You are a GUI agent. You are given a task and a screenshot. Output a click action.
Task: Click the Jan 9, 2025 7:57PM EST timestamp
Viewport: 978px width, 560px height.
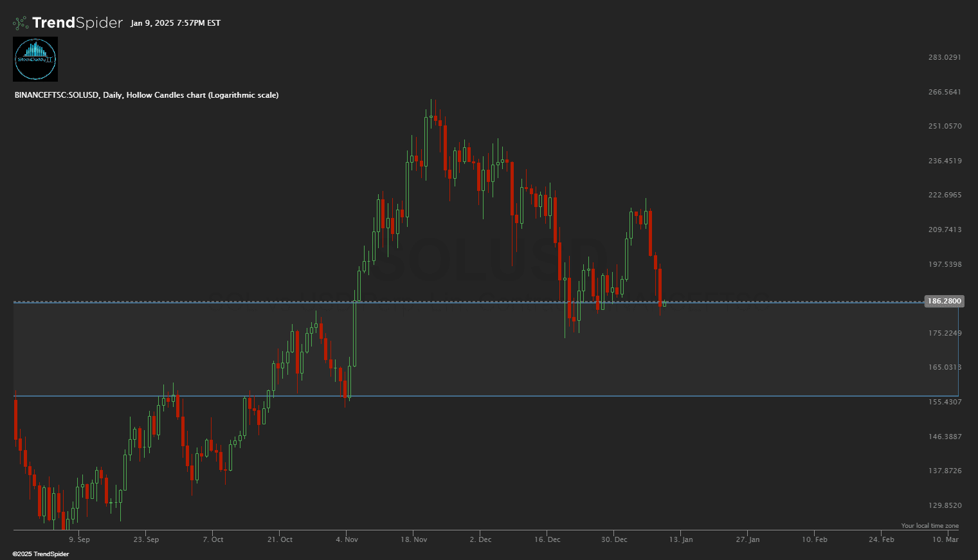175,23
